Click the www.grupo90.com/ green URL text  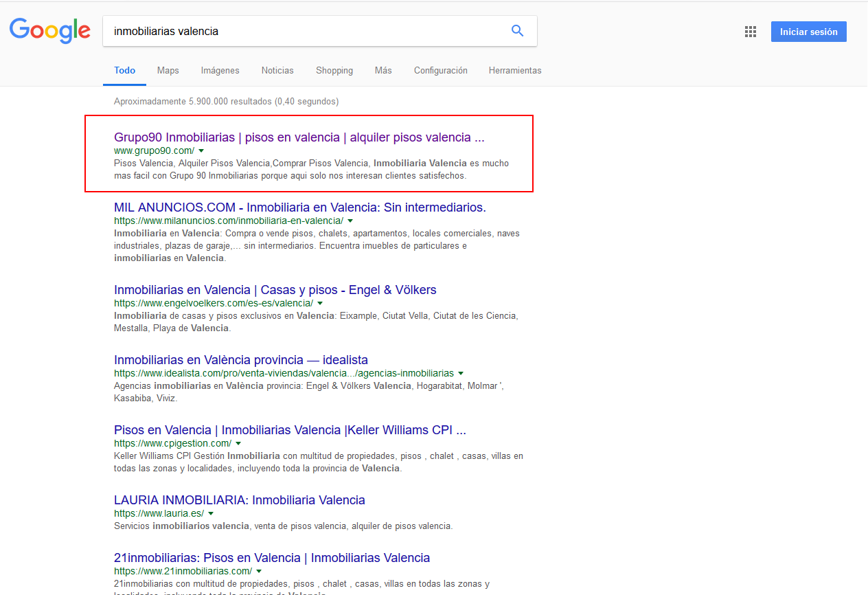[x=155, y=150]
